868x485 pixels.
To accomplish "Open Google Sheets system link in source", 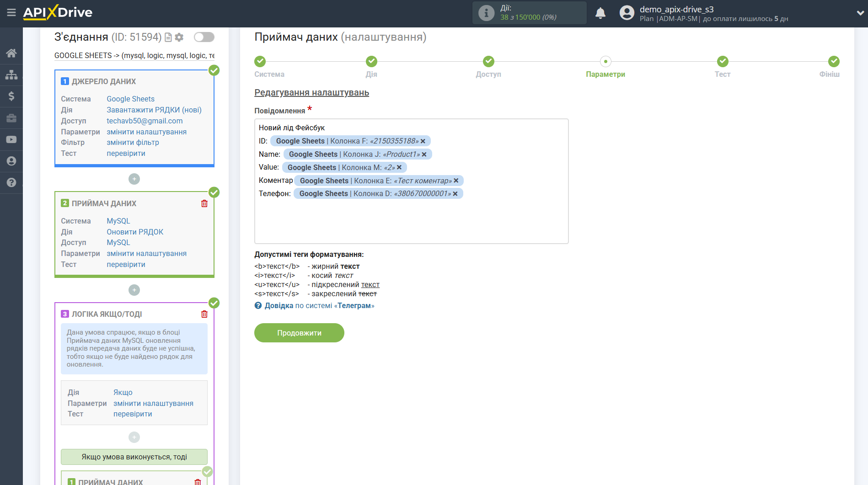I will (x=130, y=99).
